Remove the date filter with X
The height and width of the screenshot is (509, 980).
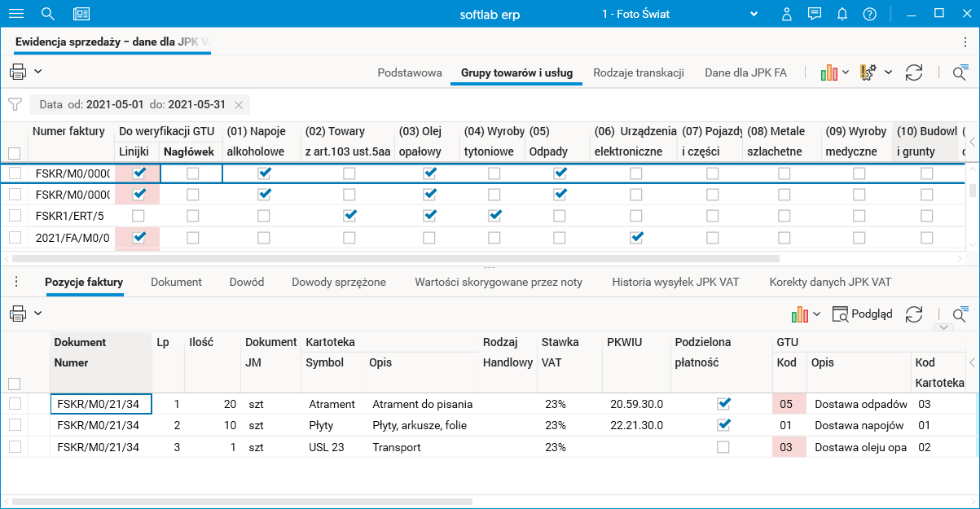[x=239, y=105]
